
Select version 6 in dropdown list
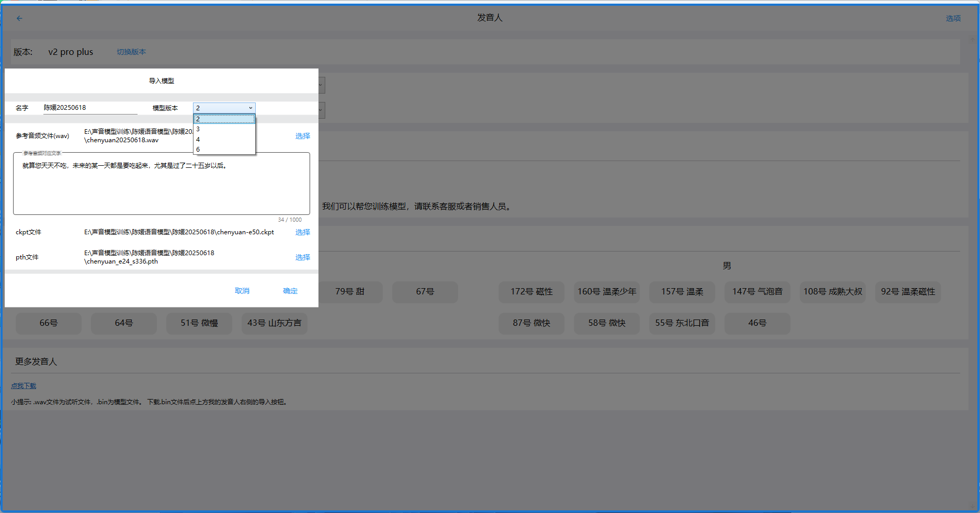(224, 150)
